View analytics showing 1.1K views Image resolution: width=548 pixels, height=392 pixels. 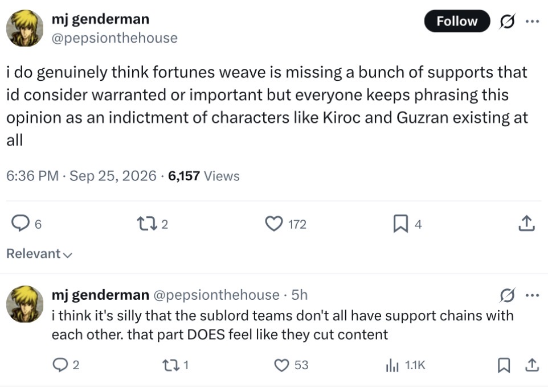[x=406, y=365]
